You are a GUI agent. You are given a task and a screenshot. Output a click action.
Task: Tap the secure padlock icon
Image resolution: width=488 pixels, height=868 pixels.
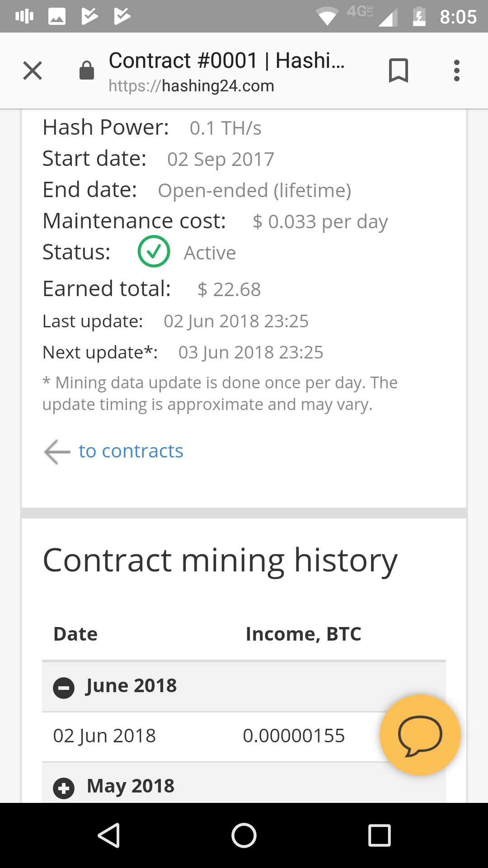pos(86,71)
